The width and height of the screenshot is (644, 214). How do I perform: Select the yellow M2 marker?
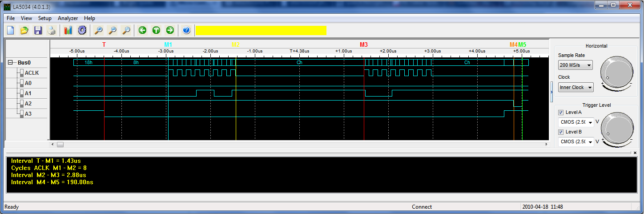pyautogui.click(x=235, y=44)
